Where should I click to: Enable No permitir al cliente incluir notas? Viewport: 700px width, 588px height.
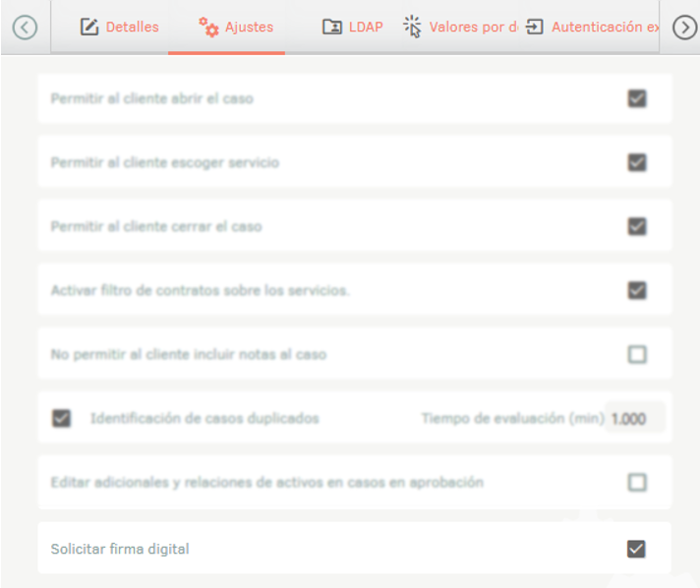(x=637, y=354)
